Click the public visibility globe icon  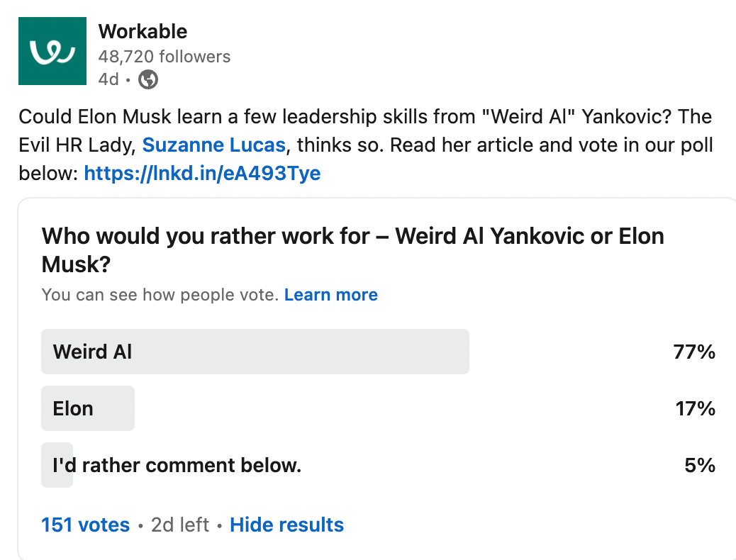tap(148, 79)
